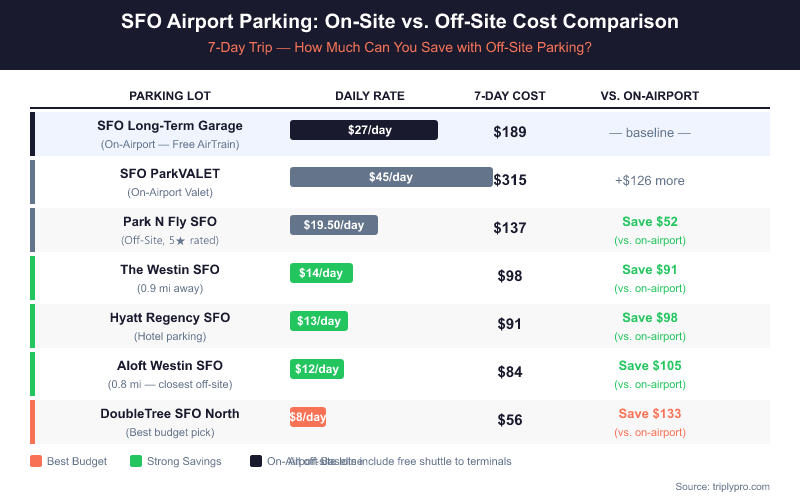Select the $27/day rate bar
The height and width of the screenshot is (500, 800).
(364, 130)
